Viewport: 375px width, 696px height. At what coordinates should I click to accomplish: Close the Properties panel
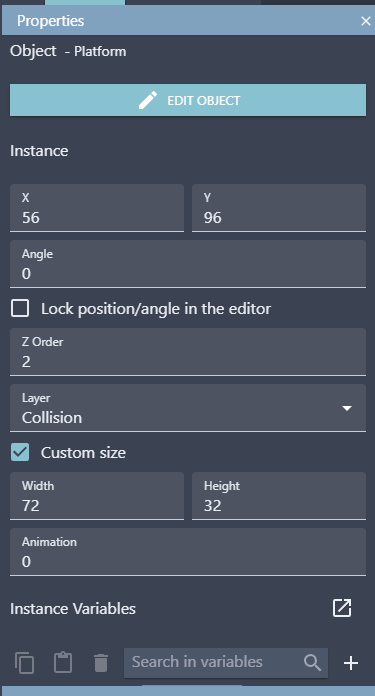click(x=365, y=21)
